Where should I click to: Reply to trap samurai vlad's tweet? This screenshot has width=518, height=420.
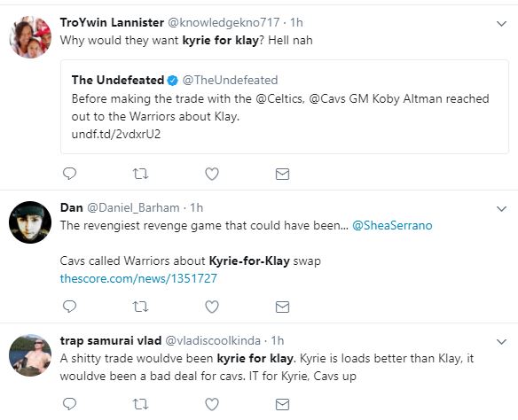coord(70,404)
